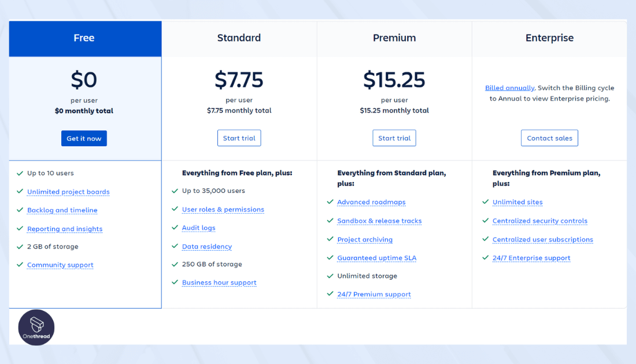Start a trial of the Premium plan

pos(394,138)
